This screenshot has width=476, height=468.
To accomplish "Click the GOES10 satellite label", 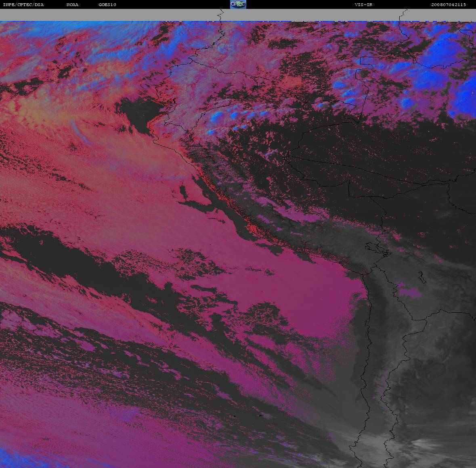I will [x=107, y=4].
